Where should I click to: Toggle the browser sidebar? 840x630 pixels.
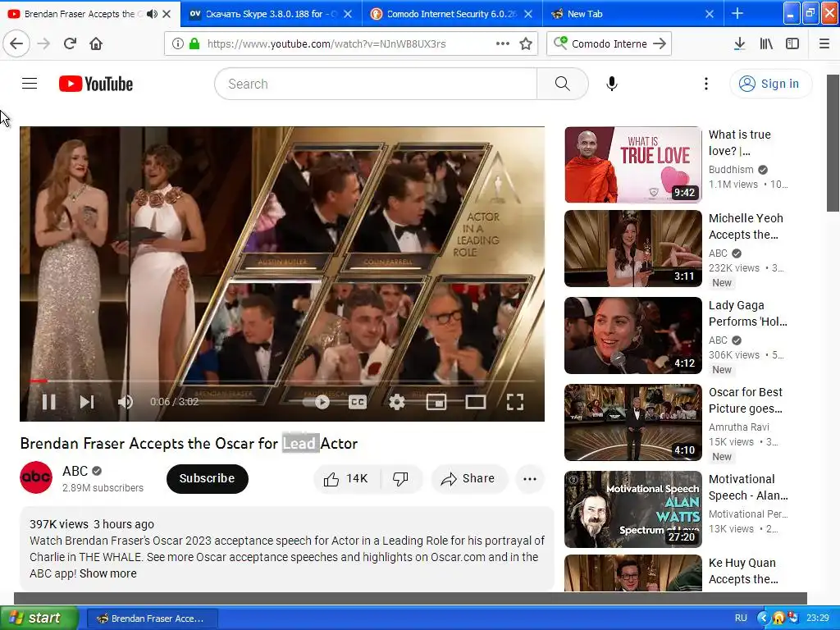pyautogui.click(x=792, y=44)
